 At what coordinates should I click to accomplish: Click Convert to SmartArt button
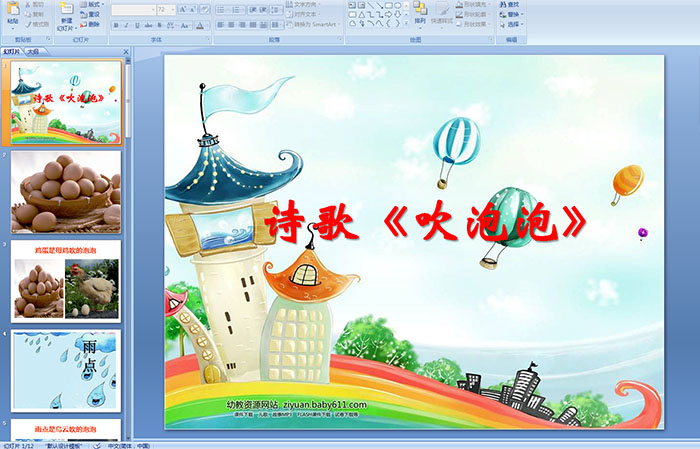point(304,24)
